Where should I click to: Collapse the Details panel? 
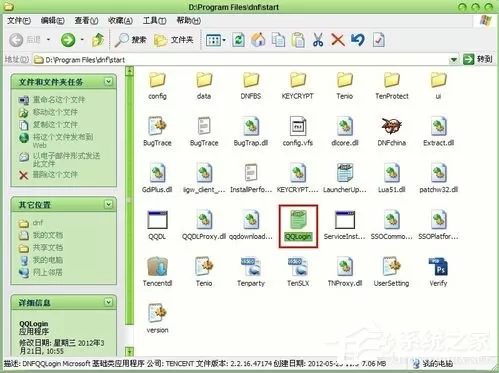point(108,302)
